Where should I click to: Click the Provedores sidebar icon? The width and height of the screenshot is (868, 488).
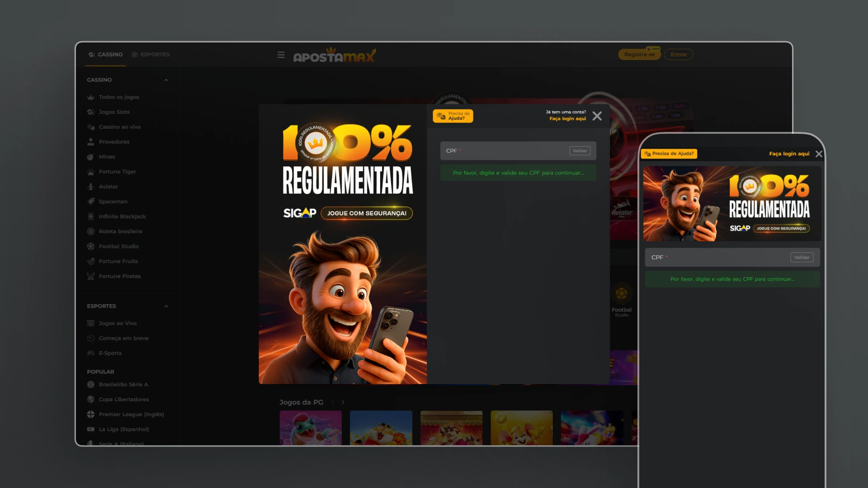click(91, 142)
